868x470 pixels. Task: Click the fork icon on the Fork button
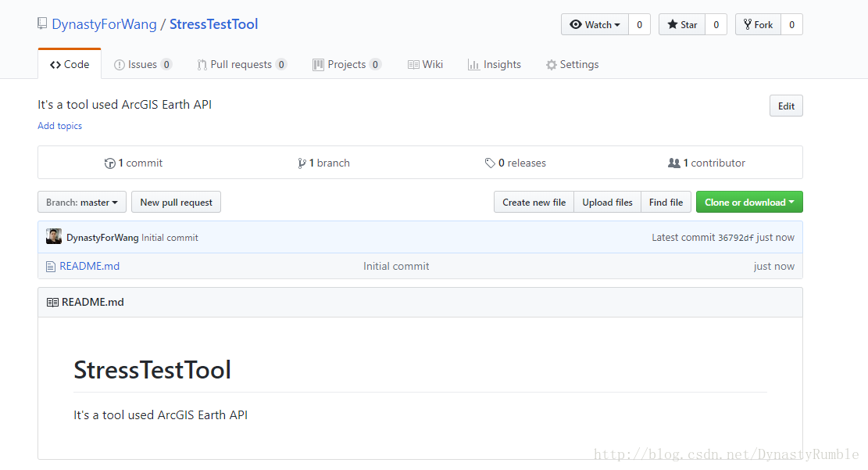(748, 24)
